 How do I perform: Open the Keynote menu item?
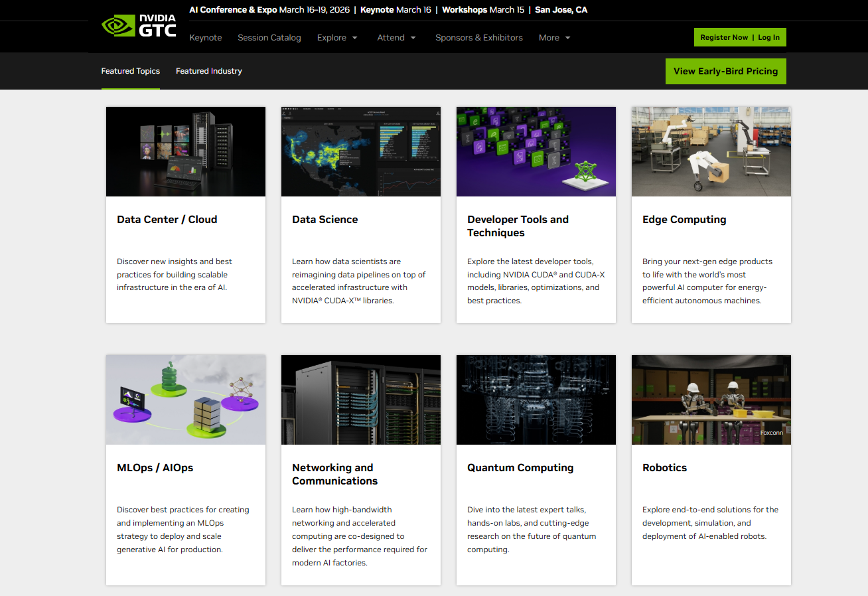click(206, 38)
